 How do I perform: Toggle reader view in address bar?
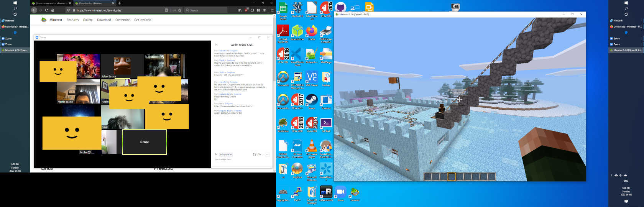pyautogui.click(x=166, y=10)
